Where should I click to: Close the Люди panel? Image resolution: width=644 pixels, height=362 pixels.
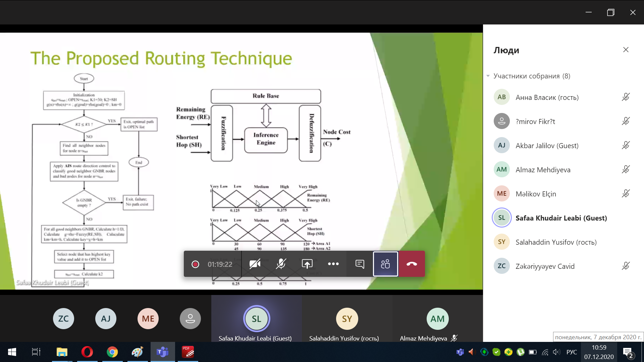tap(626, 50)
